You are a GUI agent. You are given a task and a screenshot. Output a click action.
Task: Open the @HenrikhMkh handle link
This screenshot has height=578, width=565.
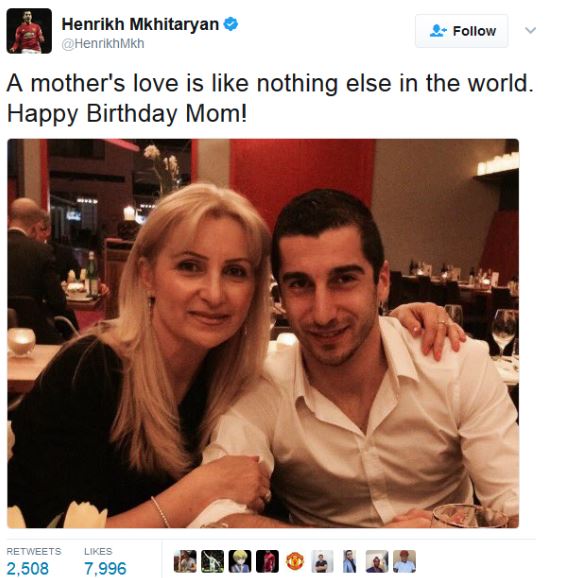click(103, 43)
